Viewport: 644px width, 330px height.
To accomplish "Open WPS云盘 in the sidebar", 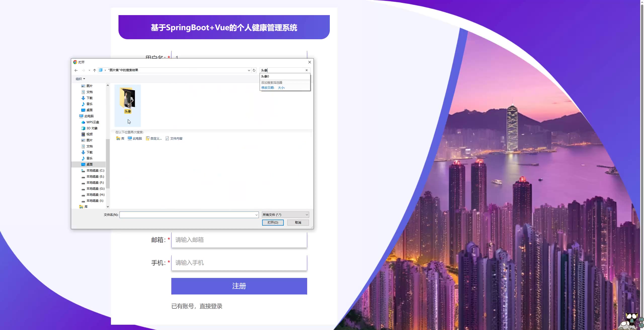I will coord(93,122).
